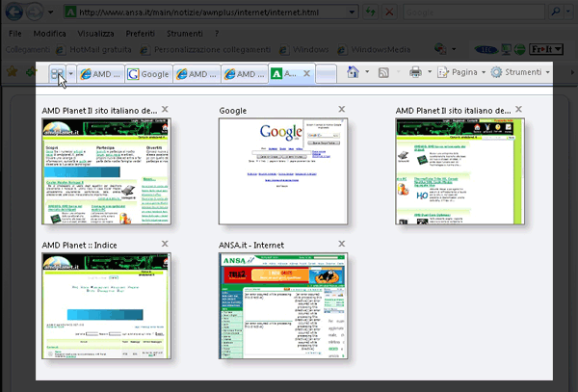Click the Back navigation button
Screen dimensions: 578x392
pyautogui.click(x=14, y=12)
